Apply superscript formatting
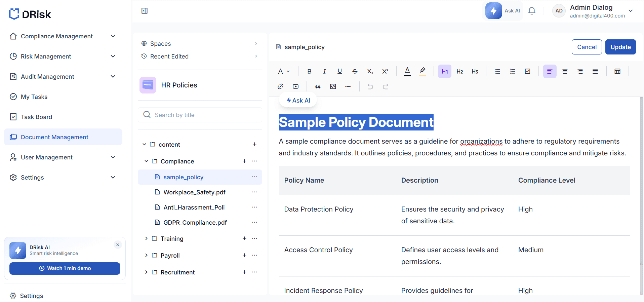This screenshot has height=302, width=644. [385, 71]
